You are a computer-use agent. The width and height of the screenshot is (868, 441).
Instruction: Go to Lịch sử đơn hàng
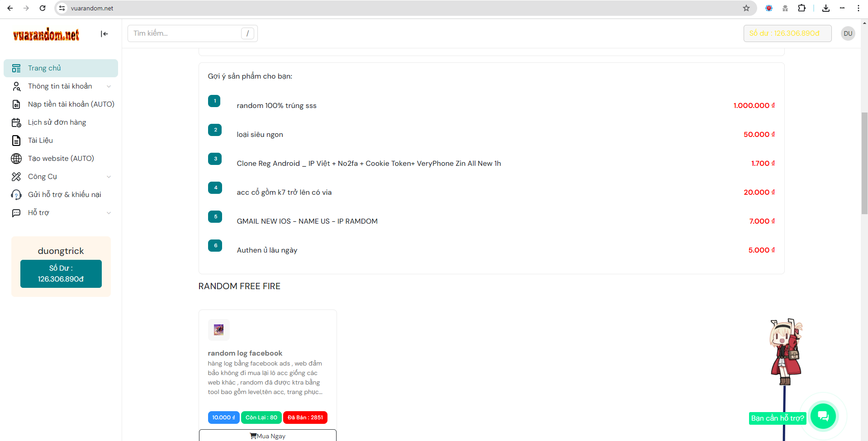click(57, 122)
